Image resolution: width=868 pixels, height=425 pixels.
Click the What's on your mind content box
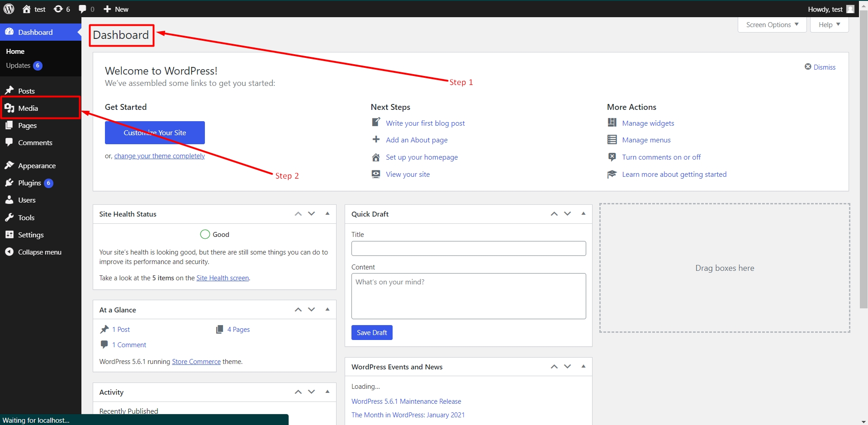tap(469, 296)
